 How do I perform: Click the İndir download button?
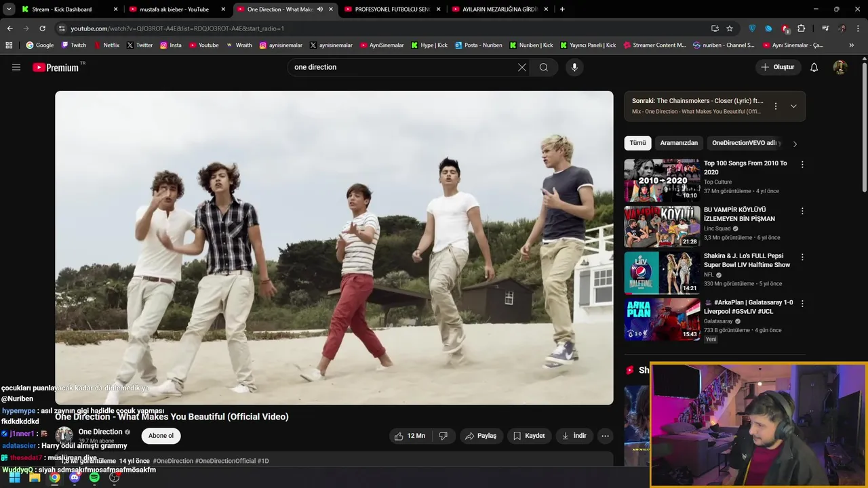[x=574, y=436]
